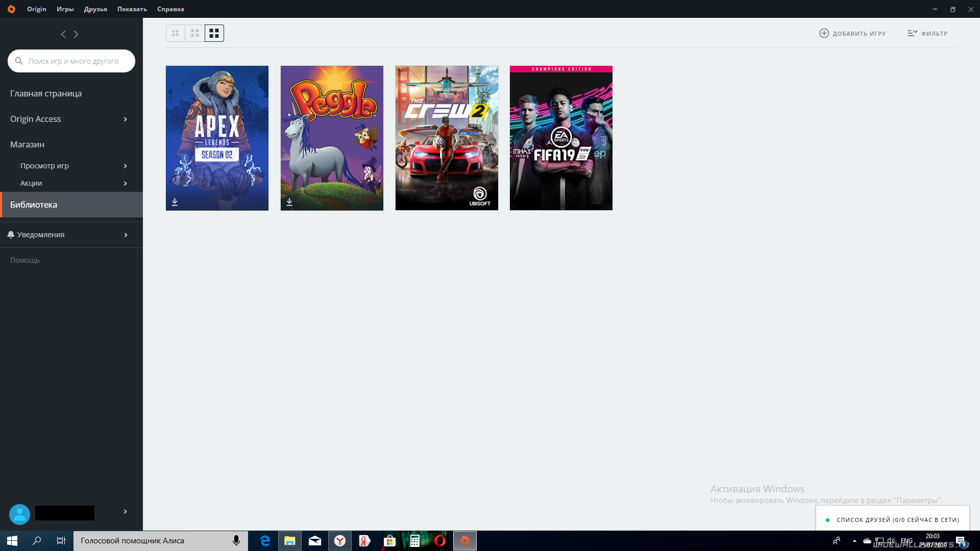Show hidden system tray icons
Viewport: 980px width, 551px height.
point(854,541)
